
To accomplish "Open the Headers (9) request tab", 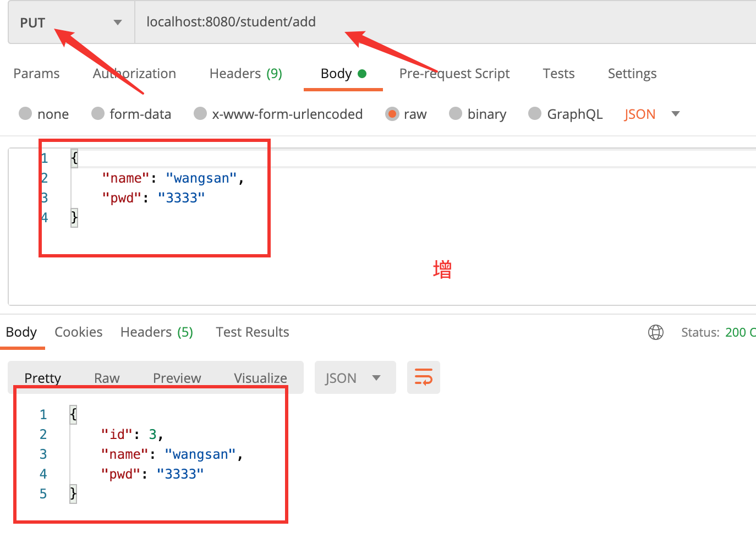I will click(x=245, y=74).
